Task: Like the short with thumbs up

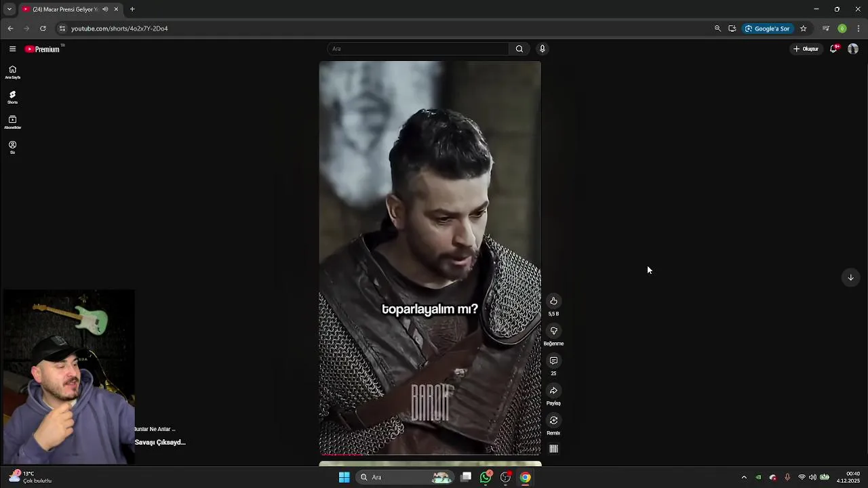Action: tap(553, 301)
